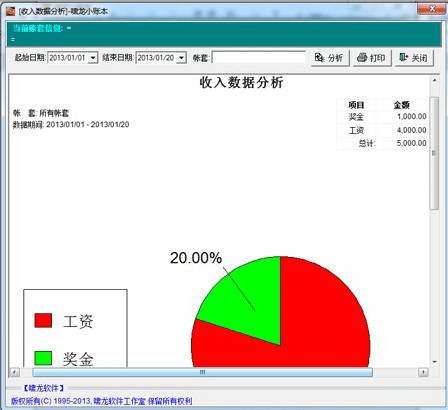
Task: Click the vertical scrollbar up arrow
Action: [x=434, y=80]
